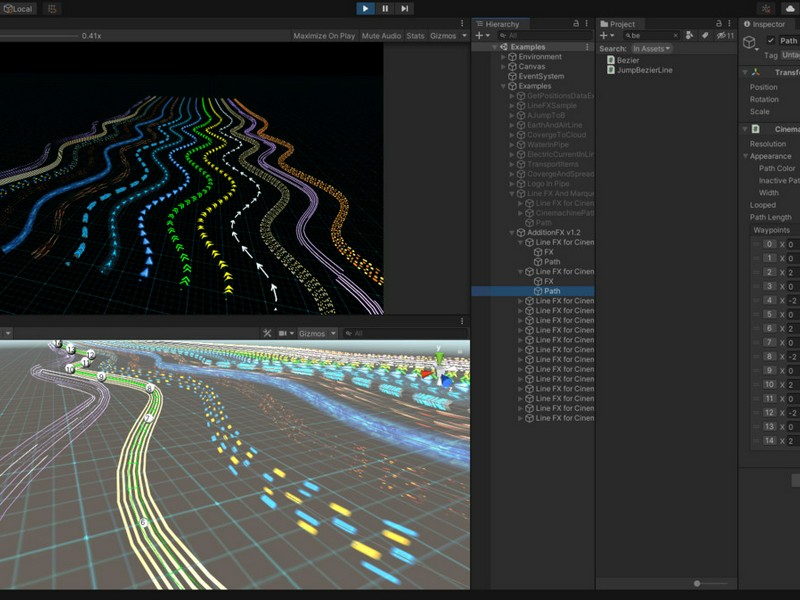
Task: Toggle grid snapping icon next to Local
Action: pyautogui.click(x=52, y=9)
